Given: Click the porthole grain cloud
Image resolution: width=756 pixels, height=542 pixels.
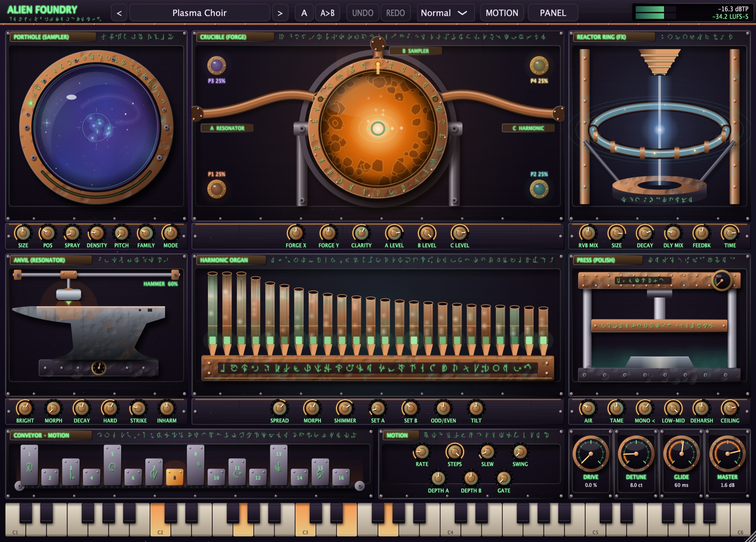Looking at the screenshot, I should click(97, 127).
